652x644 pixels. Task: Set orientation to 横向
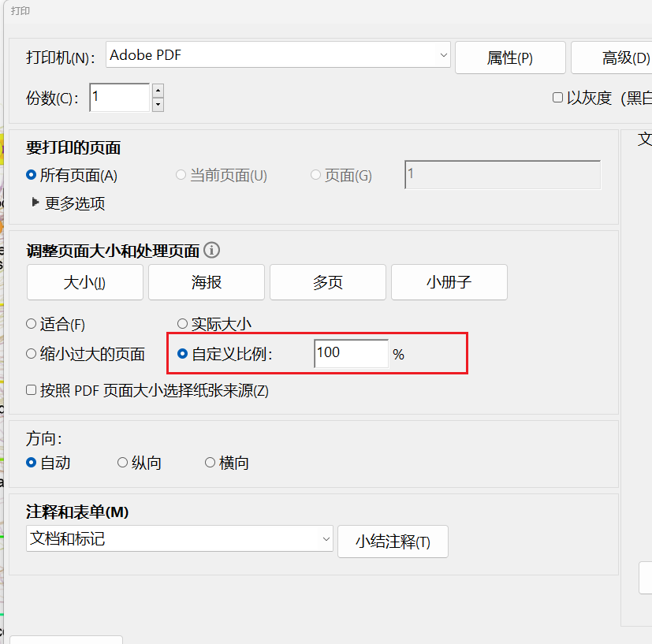click(x=210, y=463)
